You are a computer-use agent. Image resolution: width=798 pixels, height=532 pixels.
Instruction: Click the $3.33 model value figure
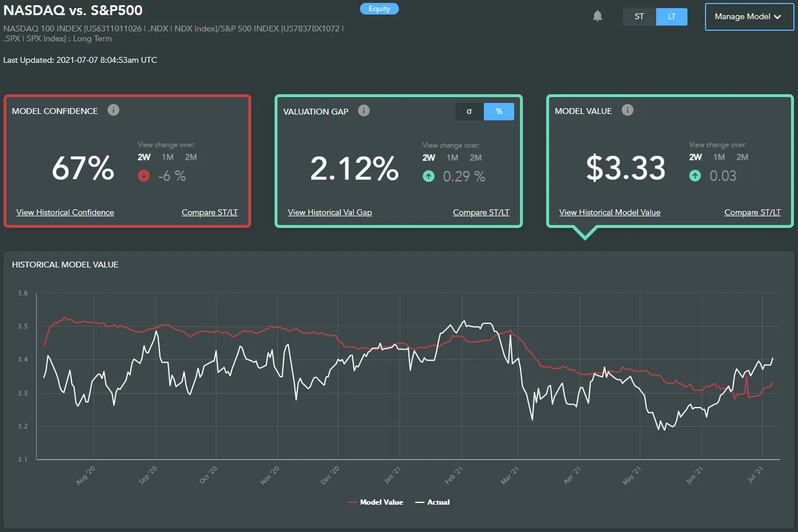(x=626, y=168)
